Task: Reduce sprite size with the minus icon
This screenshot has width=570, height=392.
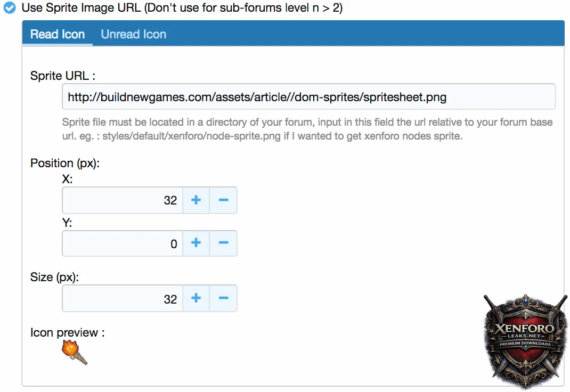Action: (x=223, y=299)
